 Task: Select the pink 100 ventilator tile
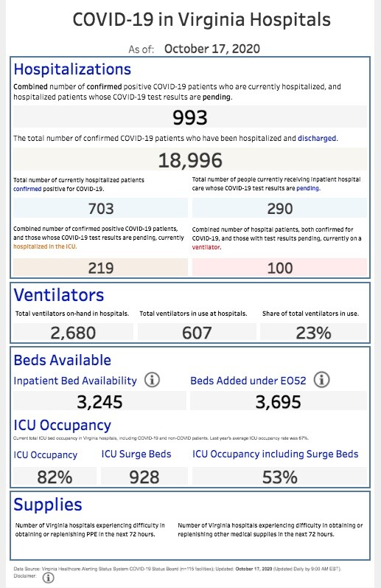(x=279, y=267)
